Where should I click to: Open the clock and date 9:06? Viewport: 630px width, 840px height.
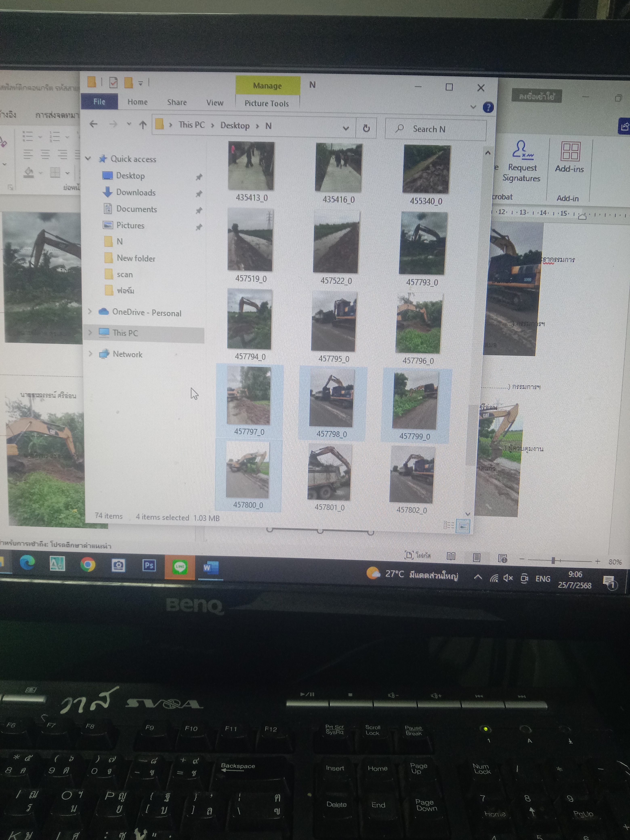coord(574,580)
